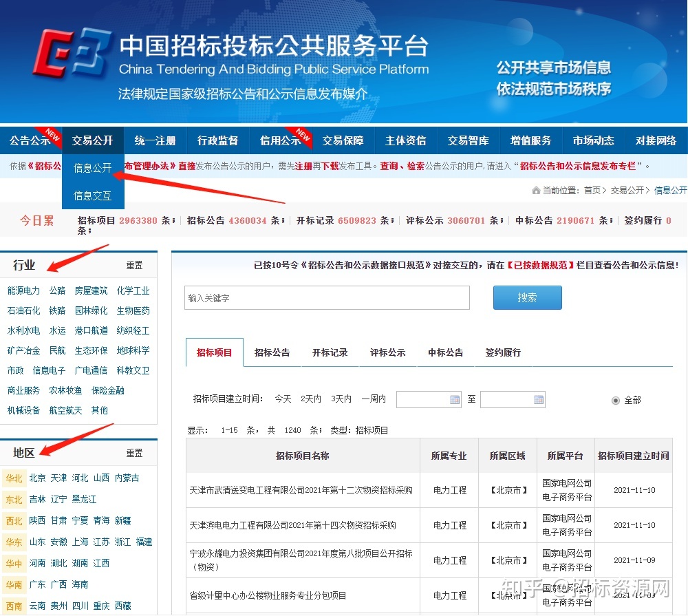The width and height of the screenshot is (688, 616).
Task: Select the 北京 region
Action: coord(37,478)
